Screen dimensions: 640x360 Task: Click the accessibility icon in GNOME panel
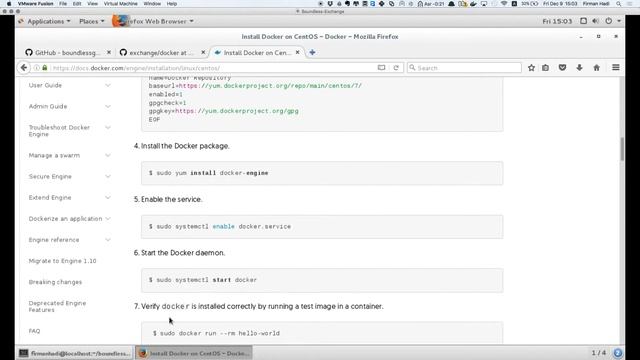pyautogui.click(x=583, y=21)
